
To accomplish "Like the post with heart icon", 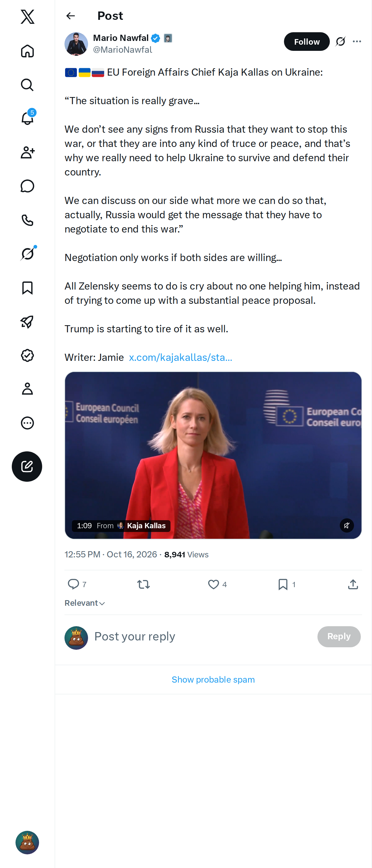I will [x=213, y=584].
